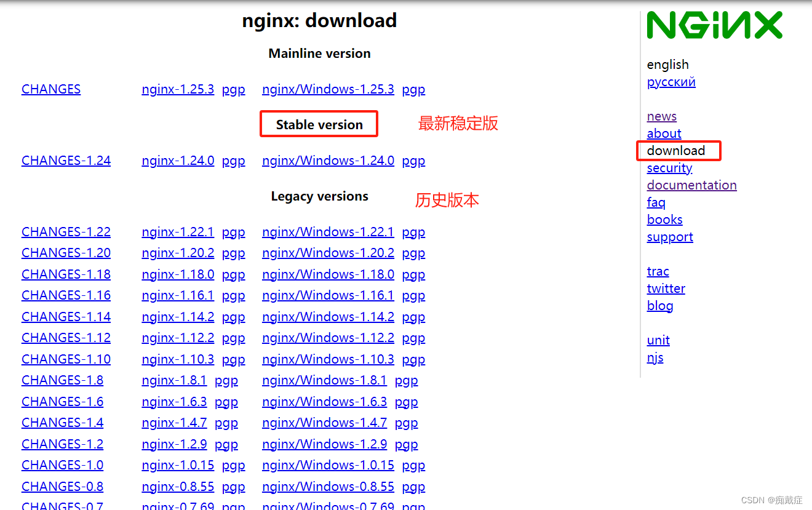Download nginx-1.12.2

178,338
